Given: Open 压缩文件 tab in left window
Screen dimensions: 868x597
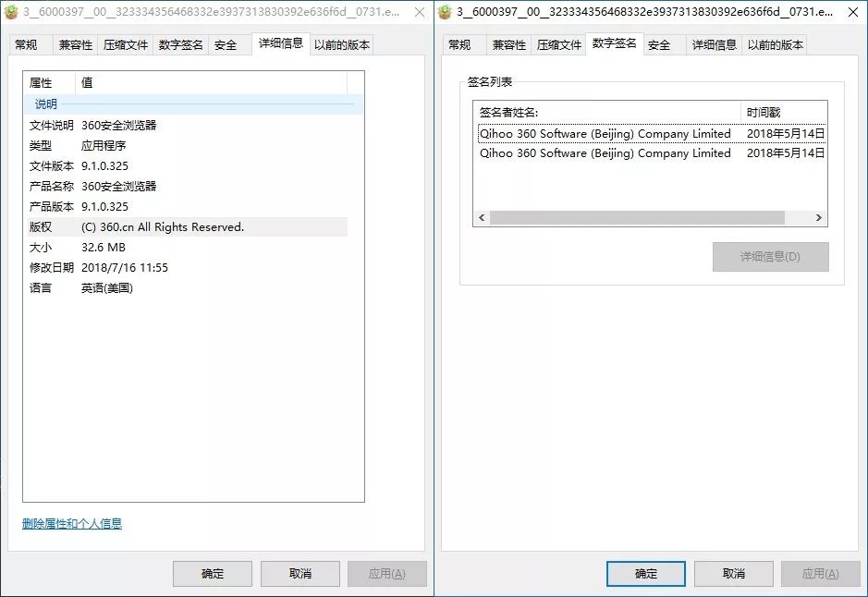Looking at the screenshot, I should (125, 44).
